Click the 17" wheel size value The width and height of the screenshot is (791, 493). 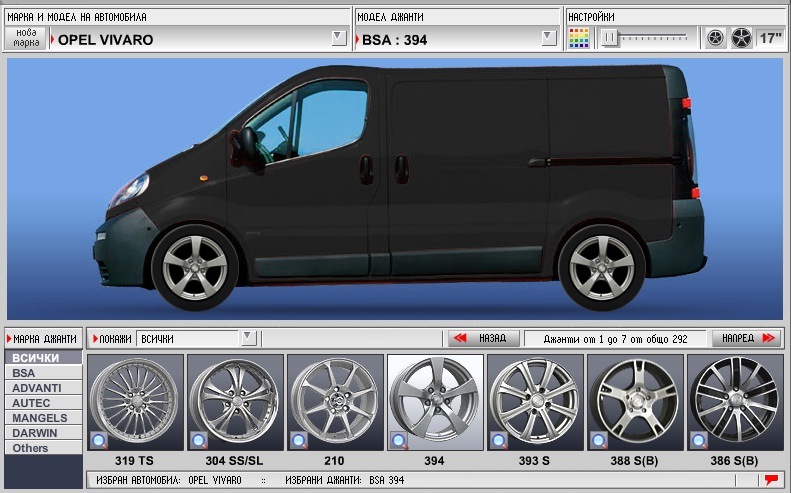770,38
